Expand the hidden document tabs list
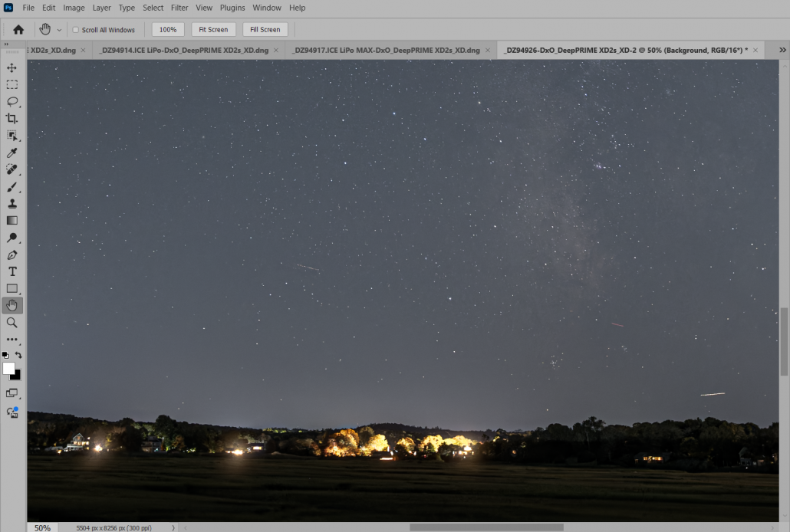This screenshot has width=790, height=532. tap(782, 50)
